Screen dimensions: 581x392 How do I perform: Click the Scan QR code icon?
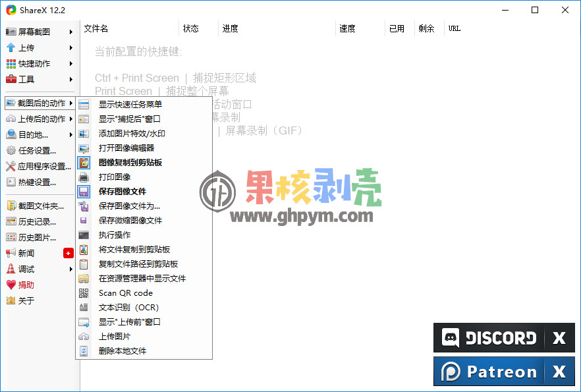click(x=84, y=293)
